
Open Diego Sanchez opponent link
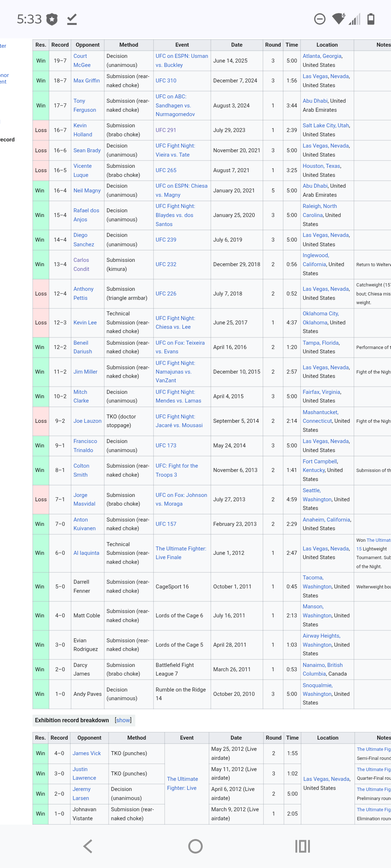pos(84,240)
